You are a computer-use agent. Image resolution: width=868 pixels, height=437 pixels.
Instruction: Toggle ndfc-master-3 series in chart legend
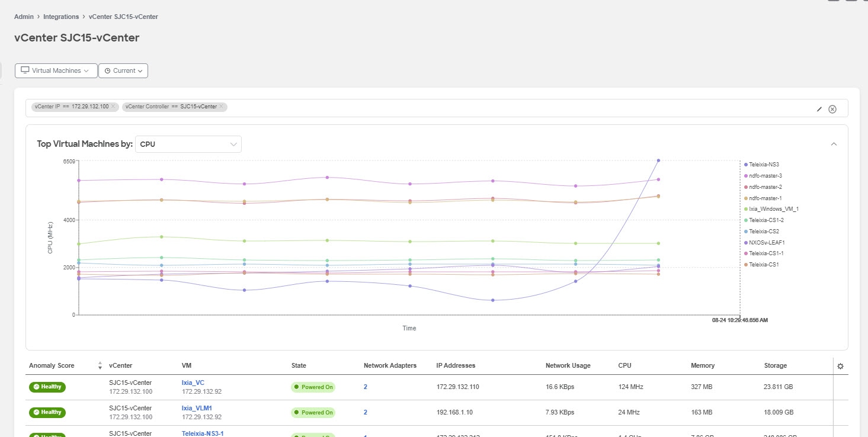[x=763, y=176]
